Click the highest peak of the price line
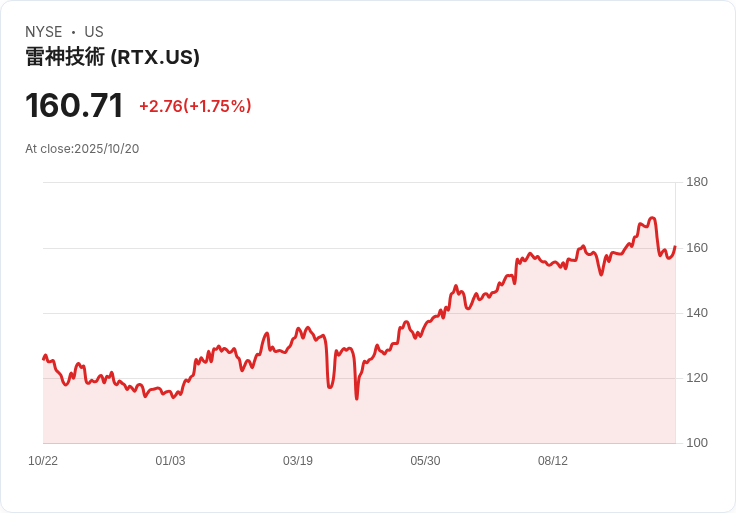 click(x=652, y=218)
